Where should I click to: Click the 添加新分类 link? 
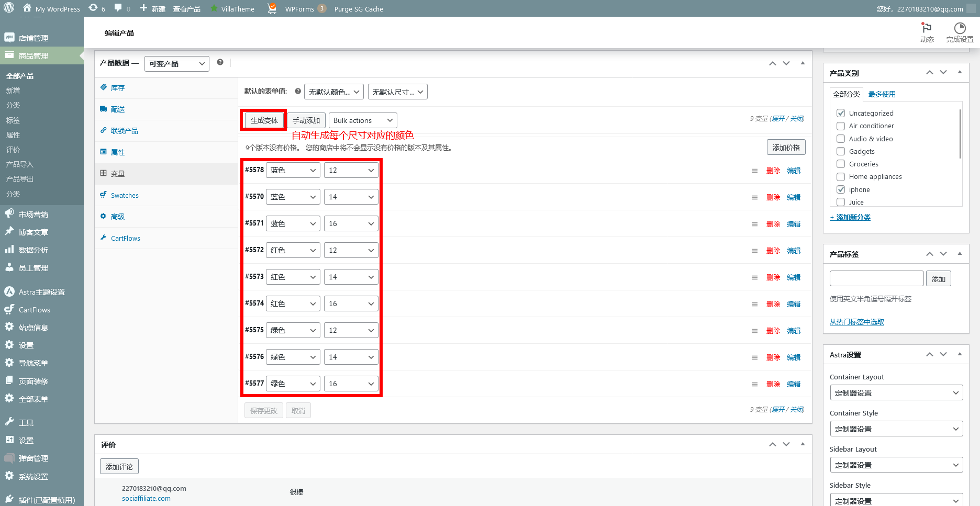850,217
